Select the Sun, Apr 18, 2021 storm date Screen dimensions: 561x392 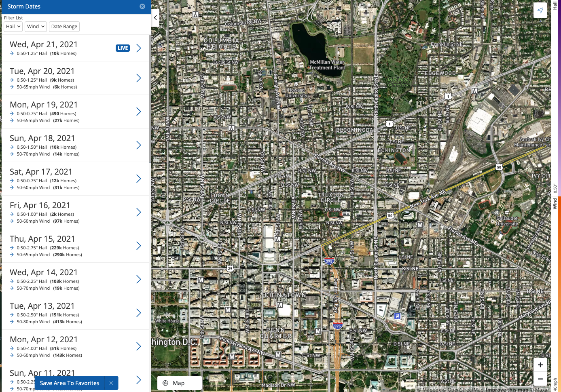76,145
